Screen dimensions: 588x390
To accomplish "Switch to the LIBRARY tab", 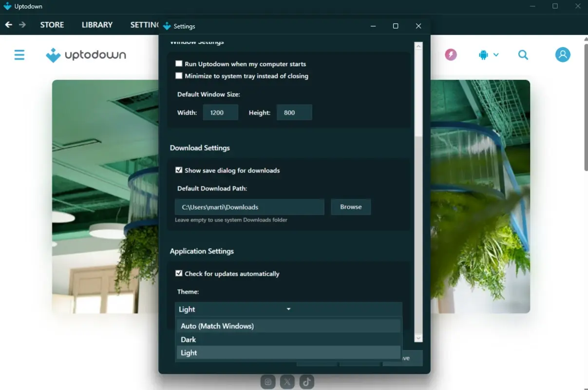I will (96, 24).
